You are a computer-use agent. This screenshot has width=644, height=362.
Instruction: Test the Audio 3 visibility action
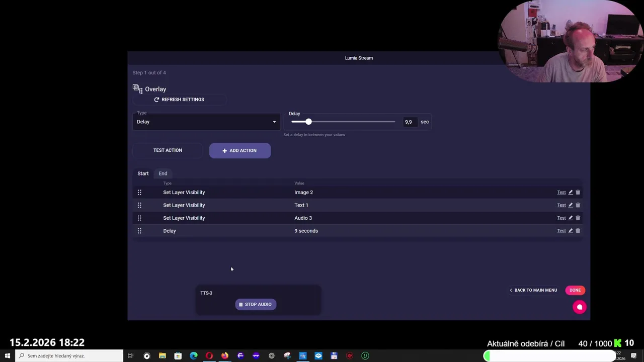pos(561,218)
